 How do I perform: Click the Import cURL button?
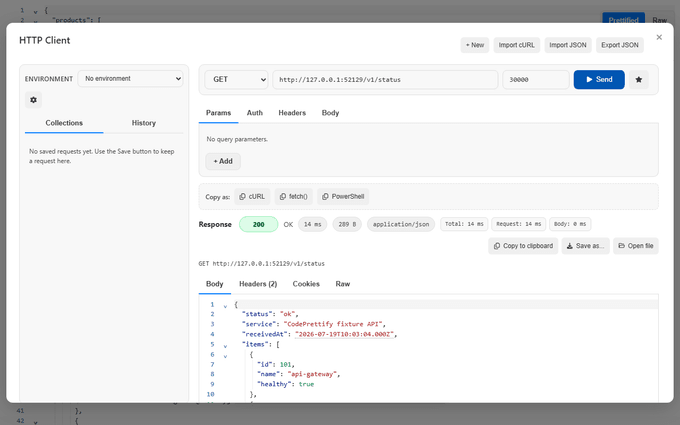click(x=517, y=45)
